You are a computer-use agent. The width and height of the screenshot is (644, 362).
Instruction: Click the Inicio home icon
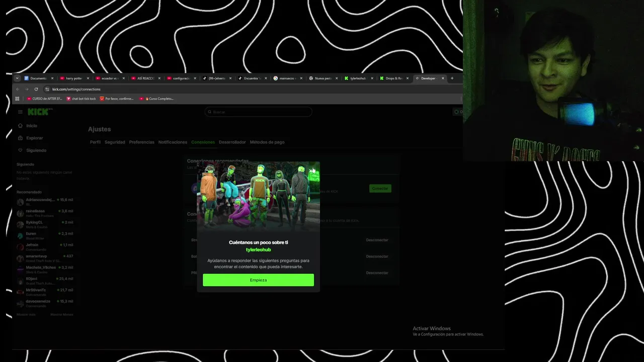20,126
